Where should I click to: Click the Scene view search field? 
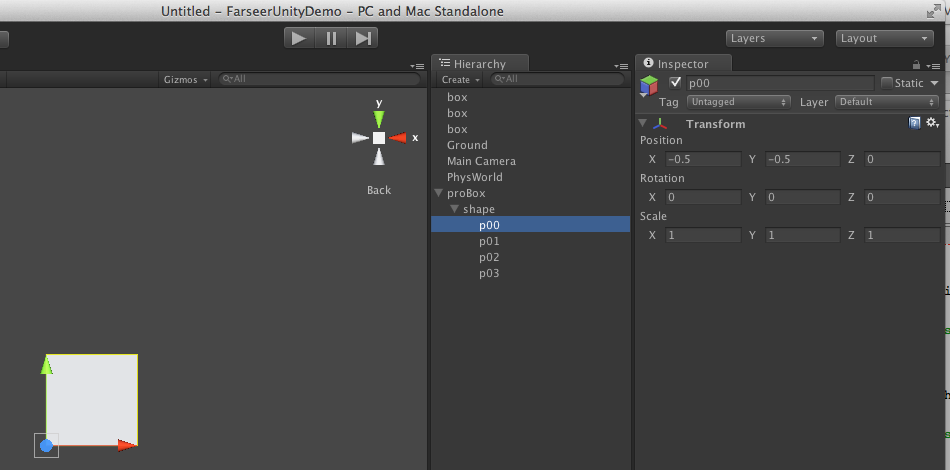pyautogui.click(x=319, y=79)
